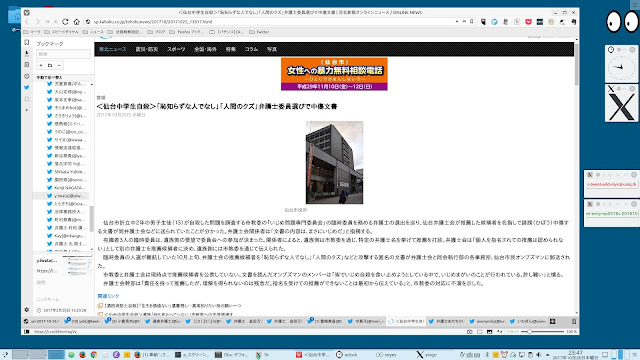The height and width of the screenshot is (360, 640).
Task: Open the Firefox ブック bookmark bar folder
Action: pyautogui.click(x=187, y=32)
